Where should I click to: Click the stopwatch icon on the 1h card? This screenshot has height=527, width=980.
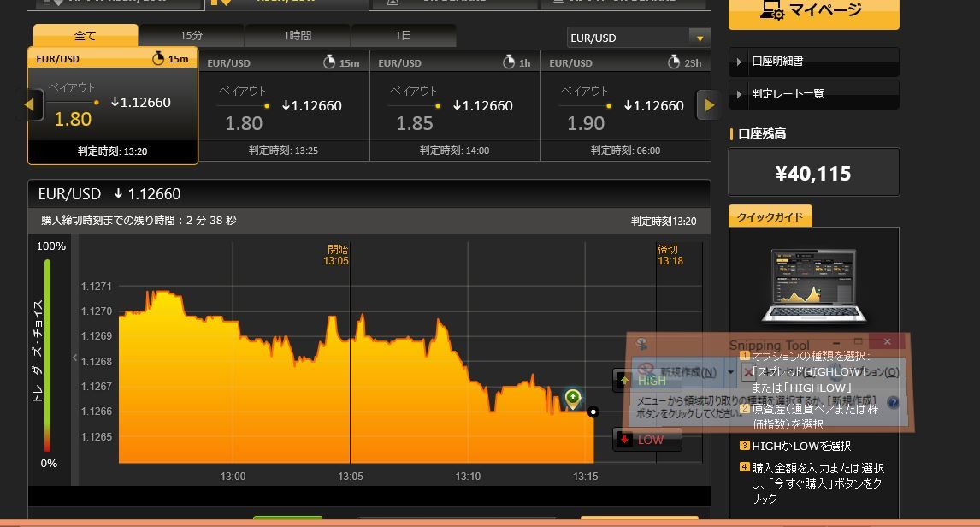coord(509,62)
